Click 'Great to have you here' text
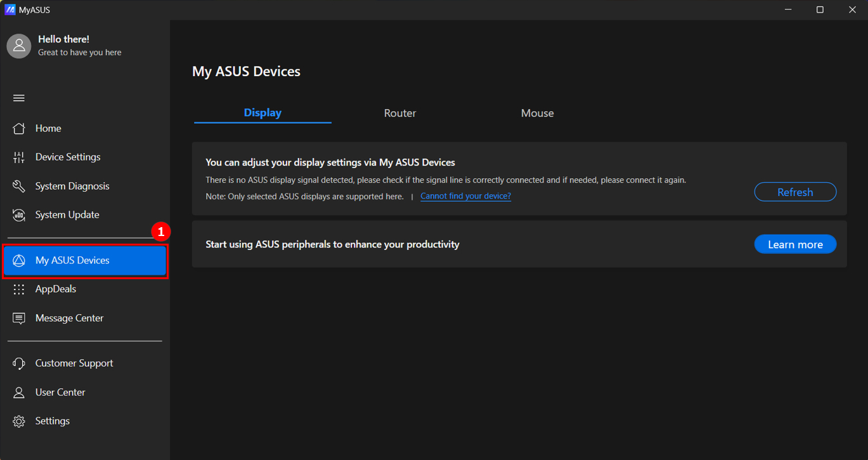Screen dimensions: 868x460 [x=79, y=53]
